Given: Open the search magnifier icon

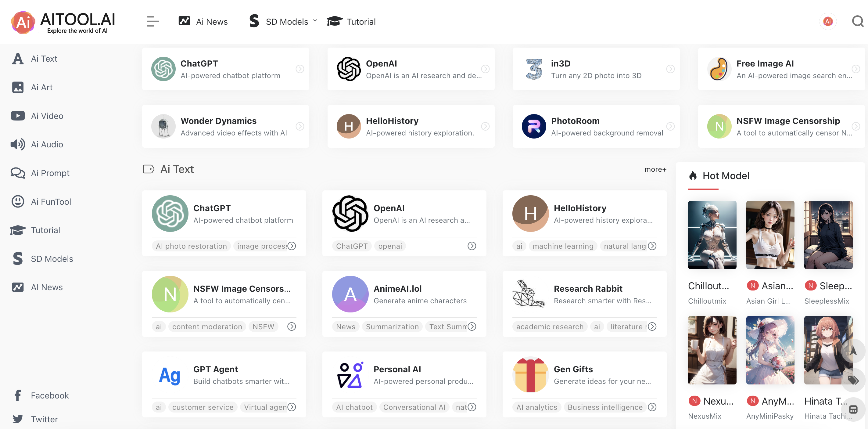Looking at the screenshot, I should click(858, 21).
